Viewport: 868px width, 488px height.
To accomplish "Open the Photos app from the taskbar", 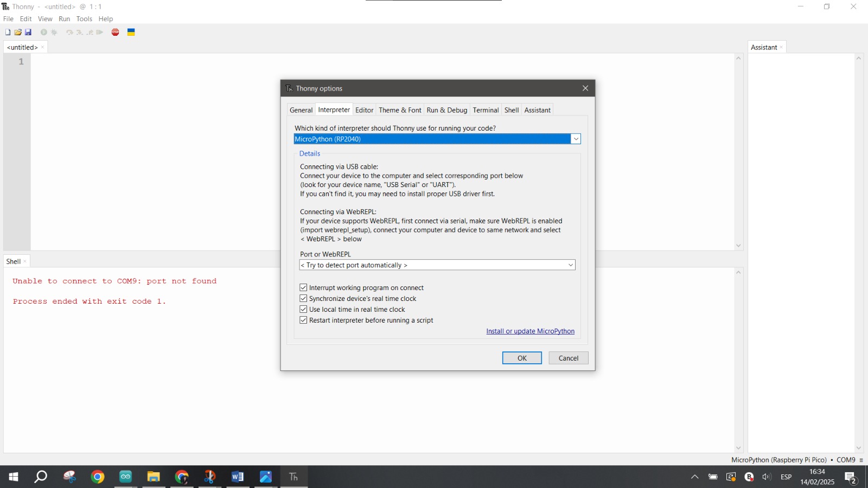I will [x=266, y=477].
